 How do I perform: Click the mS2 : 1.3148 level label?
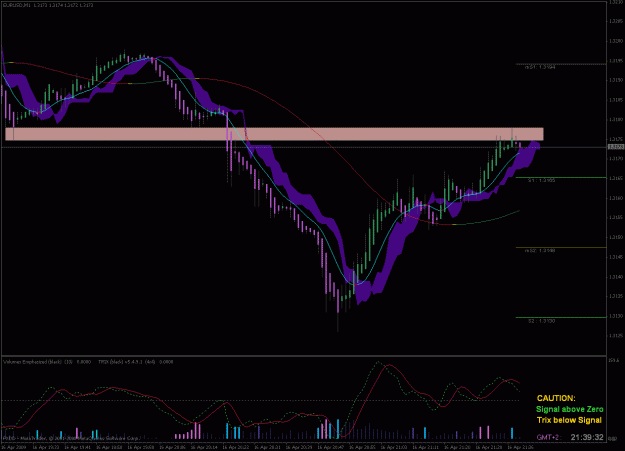coord(540,251)
